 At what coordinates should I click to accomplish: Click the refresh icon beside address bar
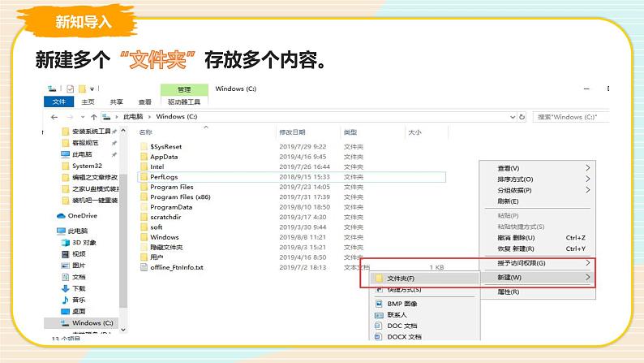[x=522, y=117]
